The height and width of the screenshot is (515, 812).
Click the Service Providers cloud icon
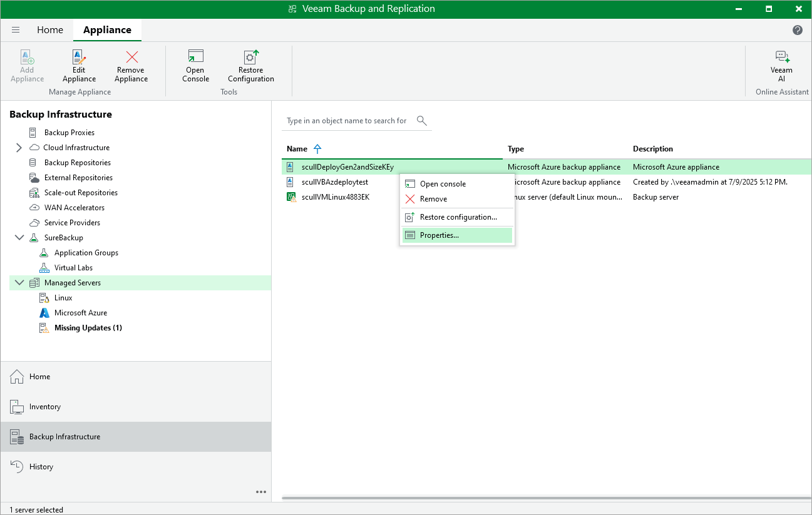pos(34,223)
